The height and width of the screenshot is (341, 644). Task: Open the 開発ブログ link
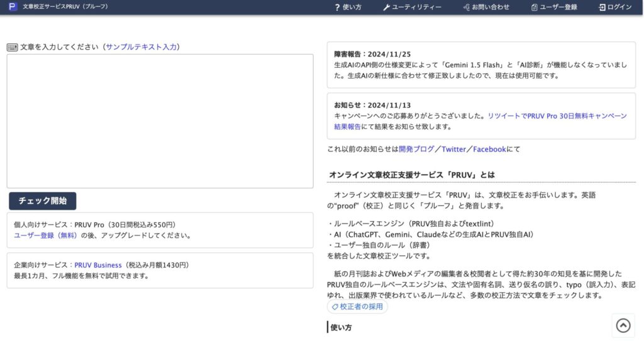click(416, 149)
